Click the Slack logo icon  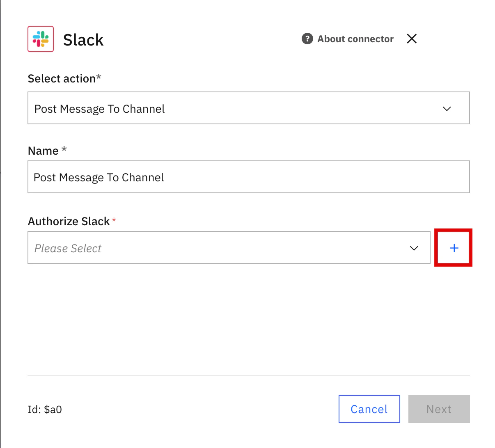click(x=41, y=39)
